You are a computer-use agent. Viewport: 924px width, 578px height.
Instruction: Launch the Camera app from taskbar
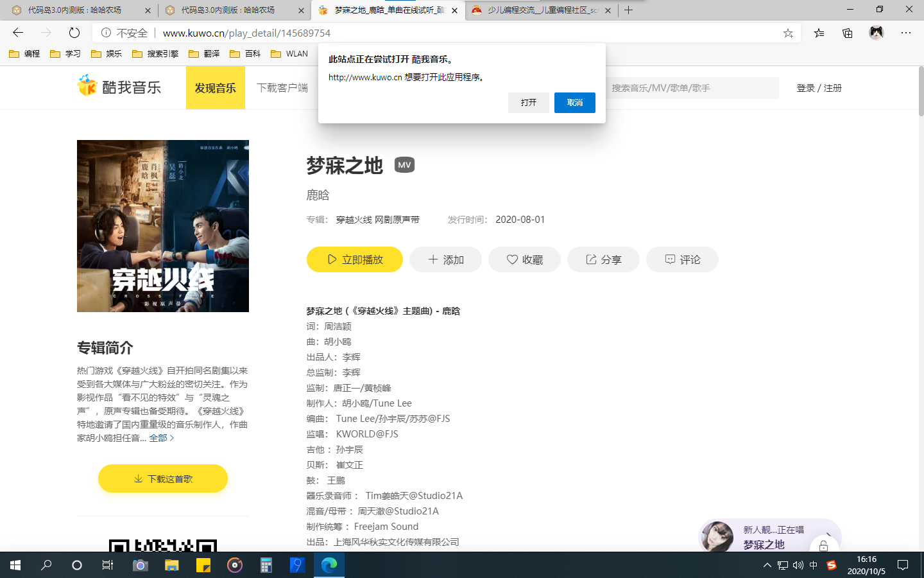coord(140,565)
